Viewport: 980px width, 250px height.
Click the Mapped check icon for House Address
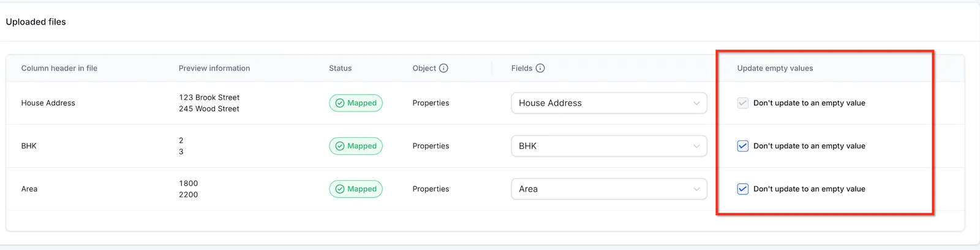point(340,103)
